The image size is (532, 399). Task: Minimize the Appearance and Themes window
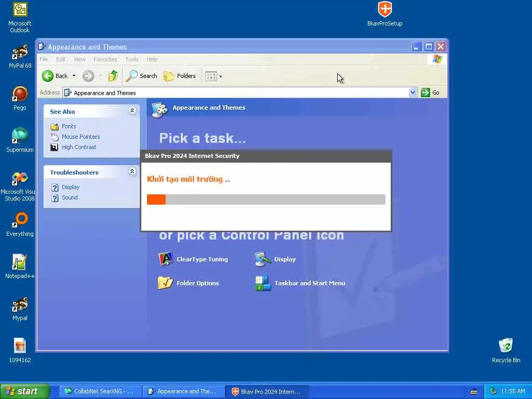coord(417,46)
